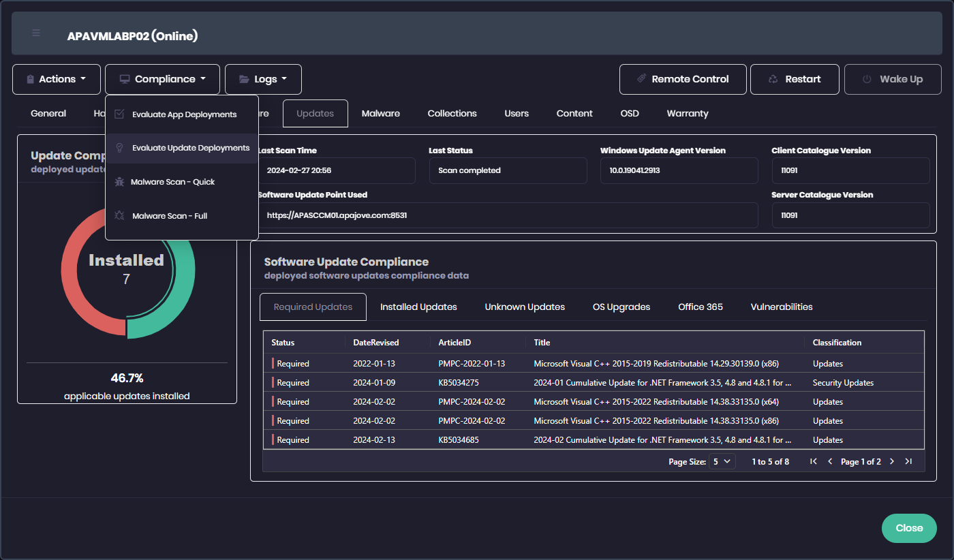Switch to the Malware tab
The width and height of the screenshot is (954, 560).
380,114
